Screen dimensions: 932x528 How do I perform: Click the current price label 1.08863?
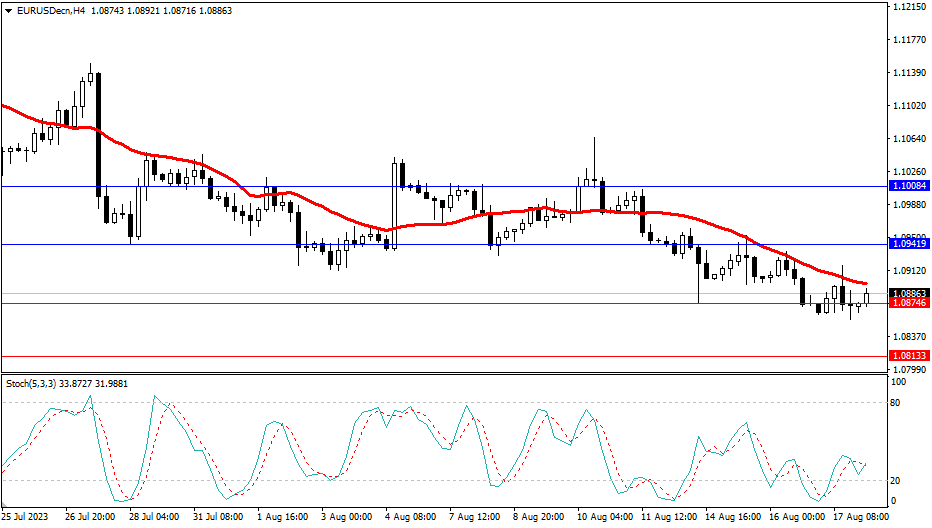tap(909, 293)
